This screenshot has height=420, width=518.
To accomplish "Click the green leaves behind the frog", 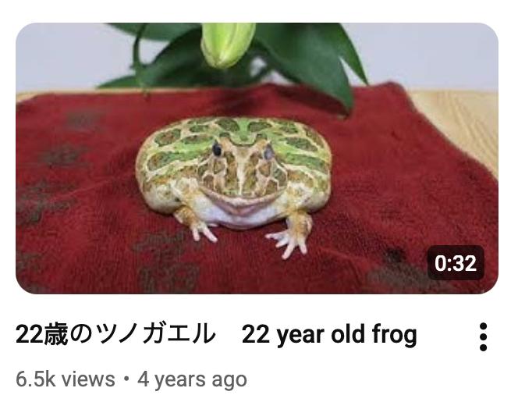I will [307, 59].
